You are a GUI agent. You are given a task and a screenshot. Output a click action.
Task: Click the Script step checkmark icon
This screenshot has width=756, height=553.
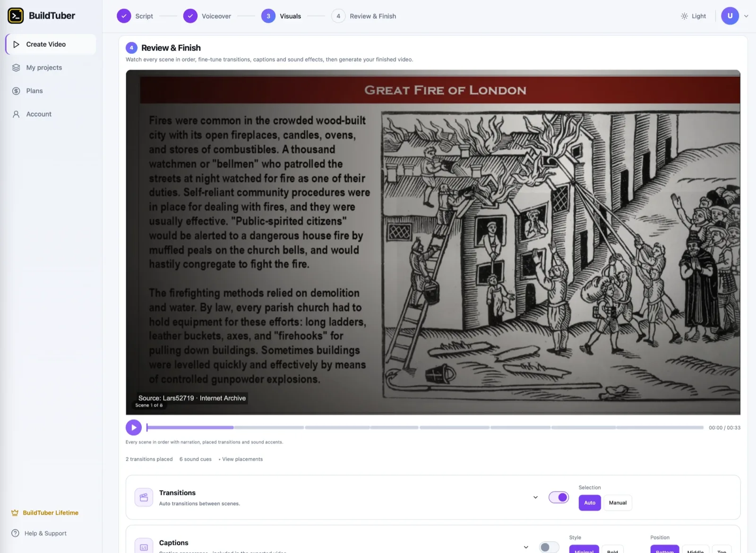[x=124, y=16]
